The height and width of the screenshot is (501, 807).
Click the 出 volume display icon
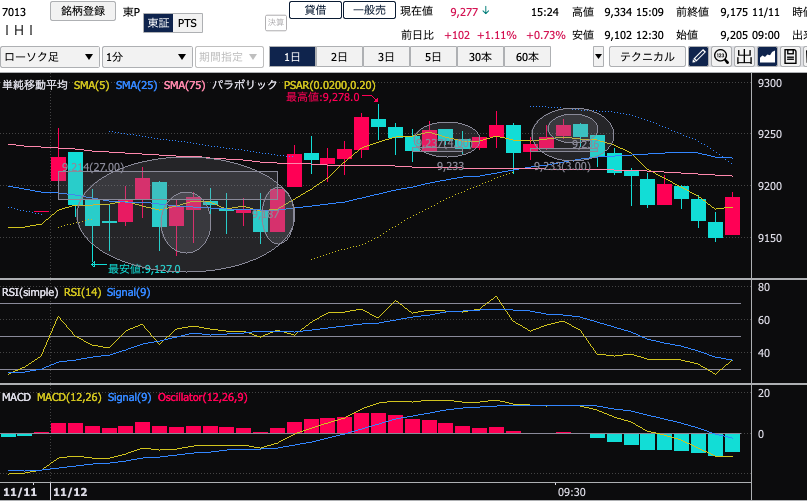coord(744,57)
